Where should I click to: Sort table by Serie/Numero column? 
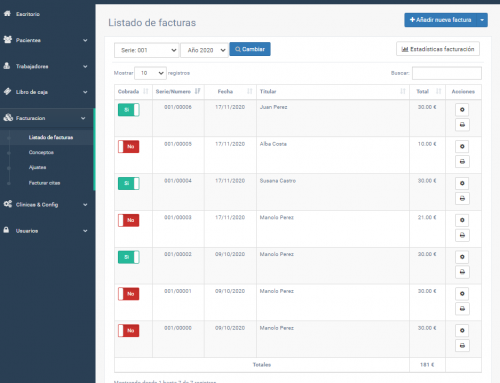(178, 92)
